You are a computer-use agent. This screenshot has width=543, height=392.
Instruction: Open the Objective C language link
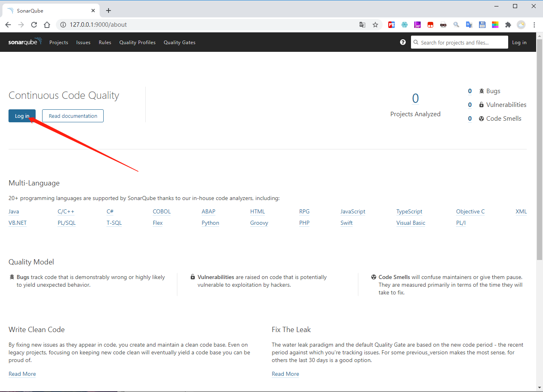[470, 211]
